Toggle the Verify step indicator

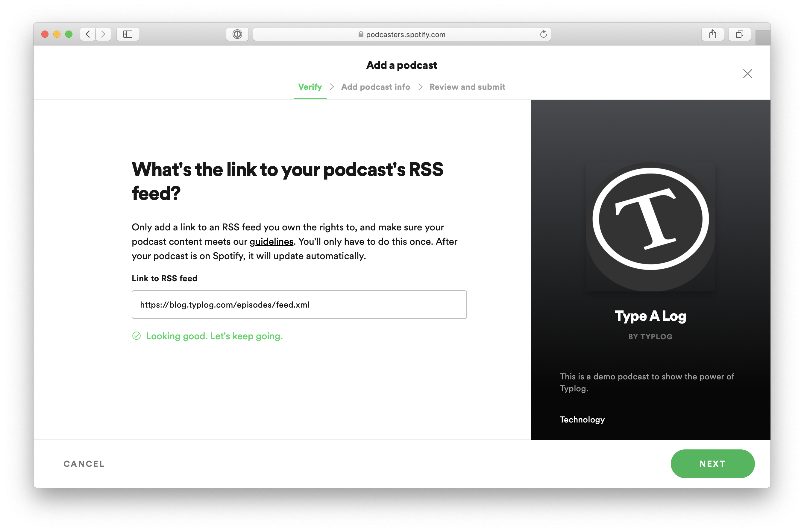(x=310, y=87)
